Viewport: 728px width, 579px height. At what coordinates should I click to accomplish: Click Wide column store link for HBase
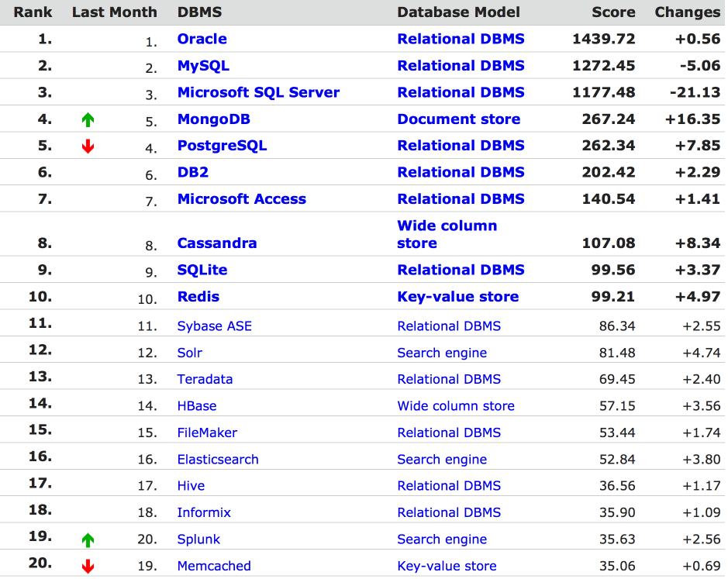[x=455, y=406]
